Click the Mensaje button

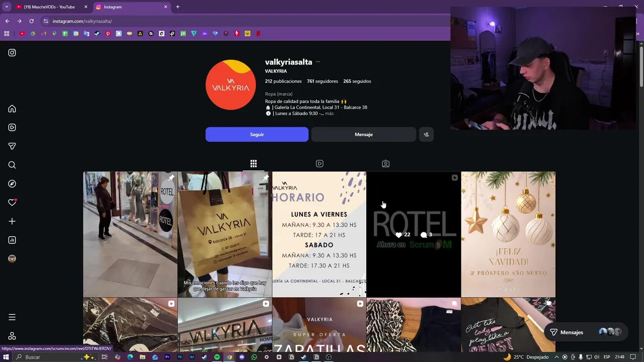(363, 134)
